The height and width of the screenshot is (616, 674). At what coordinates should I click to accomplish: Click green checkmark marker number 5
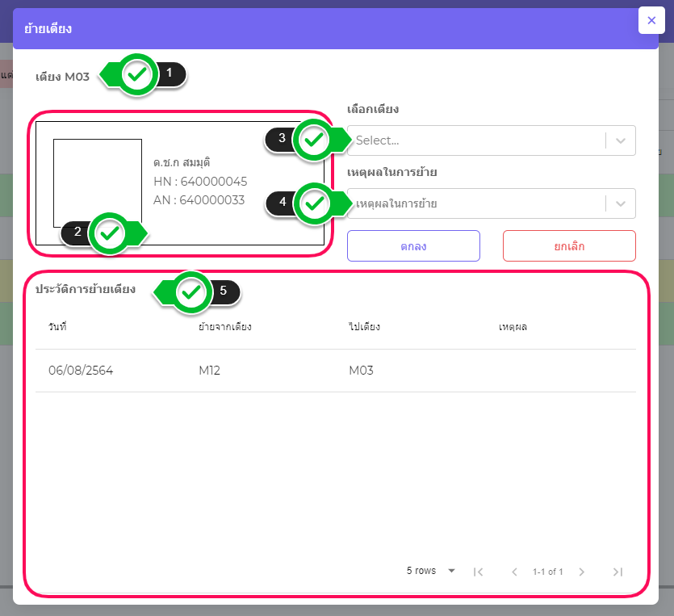click(191, 291)
